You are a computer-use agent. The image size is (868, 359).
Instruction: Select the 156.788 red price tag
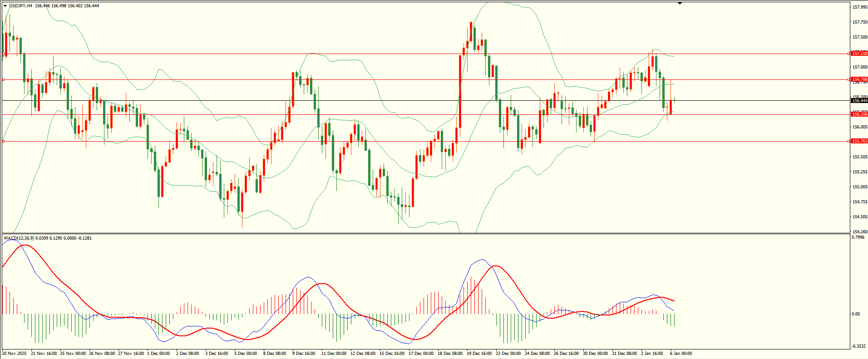tap(859, 79)
